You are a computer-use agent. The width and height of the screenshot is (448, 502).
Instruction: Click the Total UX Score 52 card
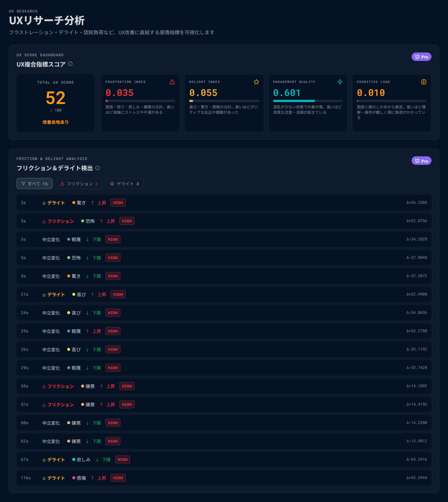[56, 103]
